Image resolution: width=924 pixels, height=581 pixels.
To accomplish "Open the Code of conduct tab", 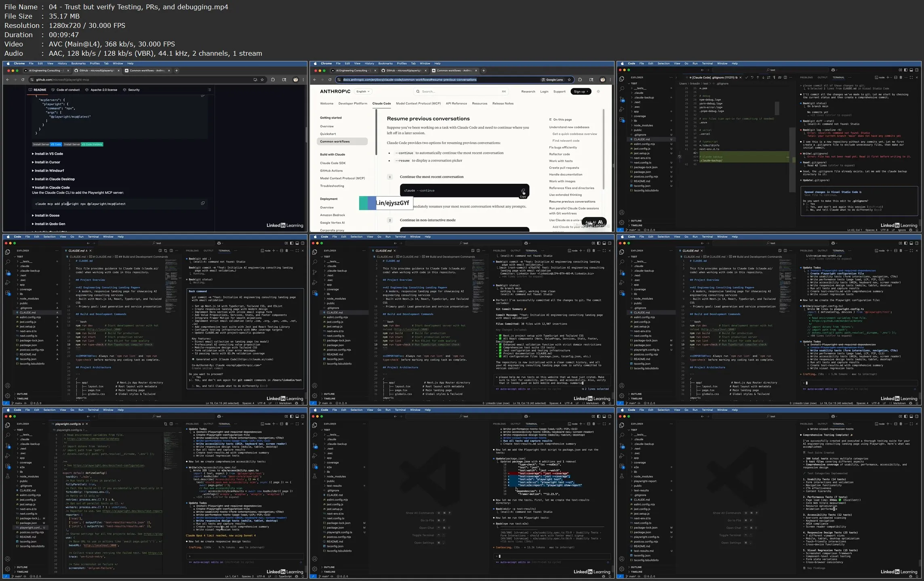I will [x=65, y=90].
